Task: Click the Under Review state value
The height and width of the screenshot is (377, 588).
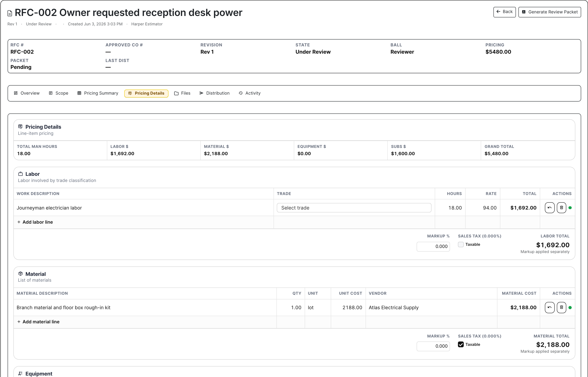Action: 313,52
